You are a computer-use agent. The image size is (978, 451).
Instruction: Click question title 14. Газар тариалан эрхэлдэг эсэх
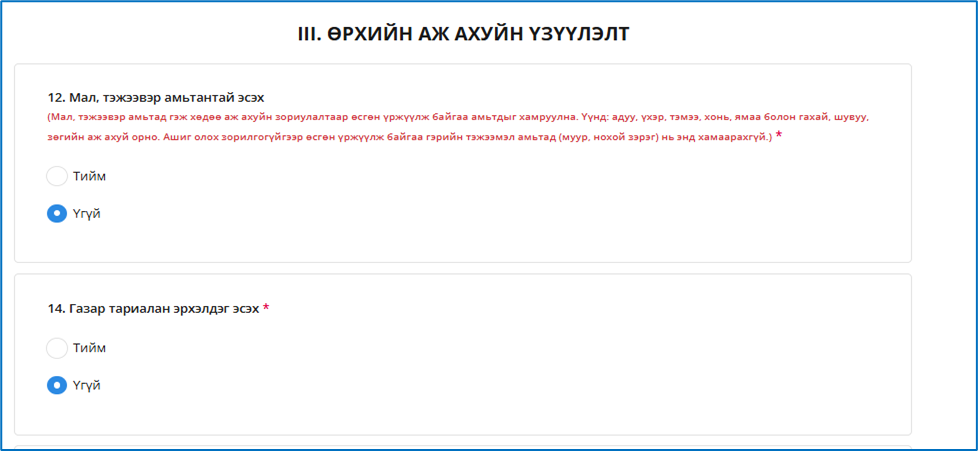pos(153,309)
